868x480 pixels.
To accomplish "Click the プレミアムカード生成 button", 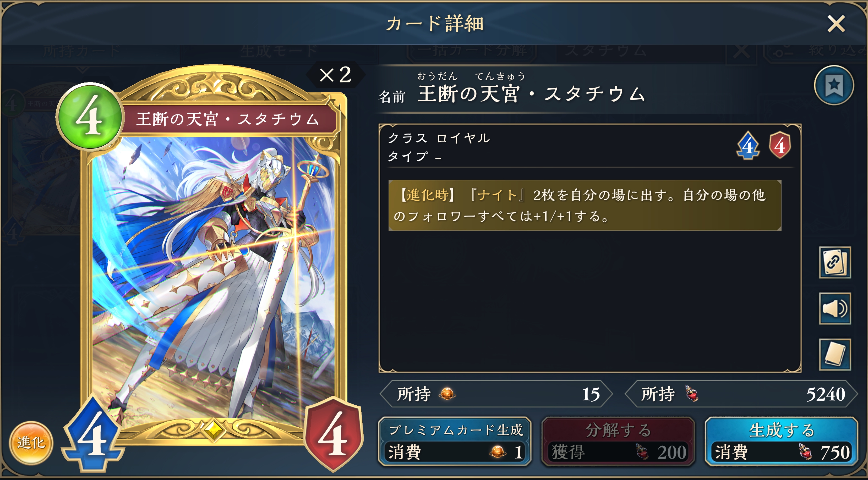I will (455, 441).
